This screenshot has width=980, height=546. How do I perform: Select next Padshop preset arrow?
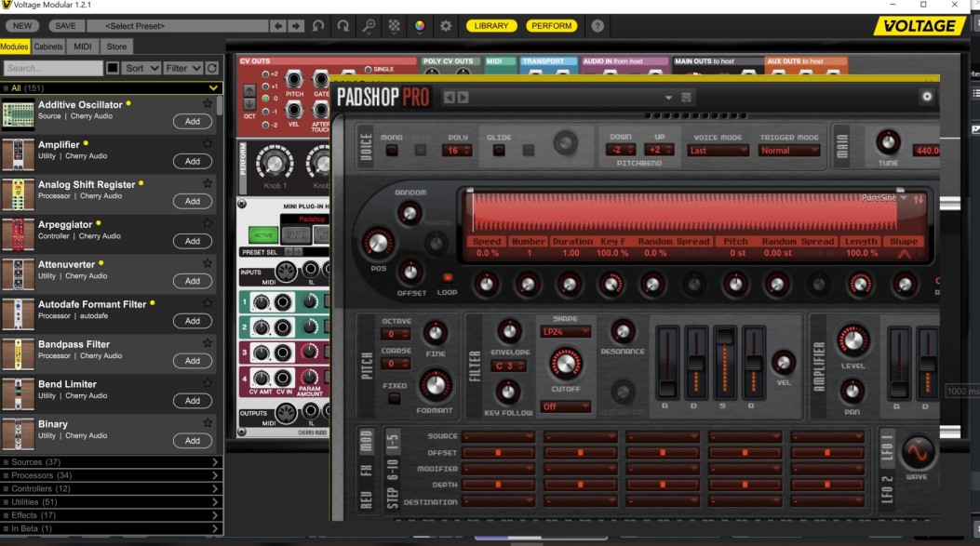[463, 98]
